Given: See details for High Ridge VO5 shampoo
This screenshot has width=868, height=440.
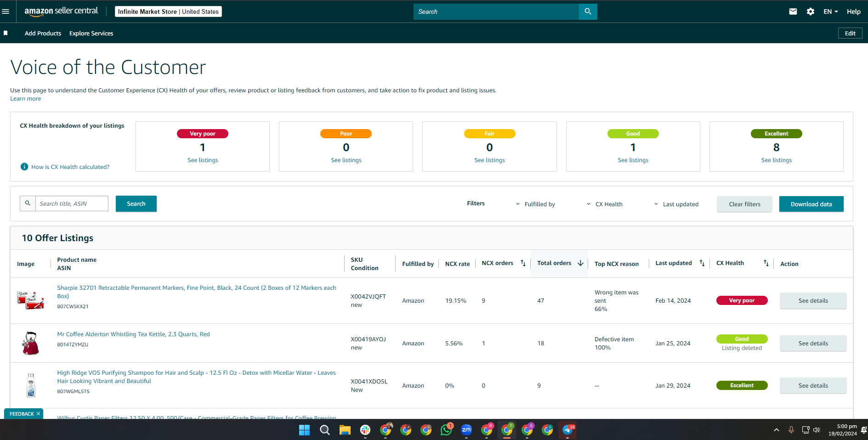Looking at the screenshot, I should 813,385.
